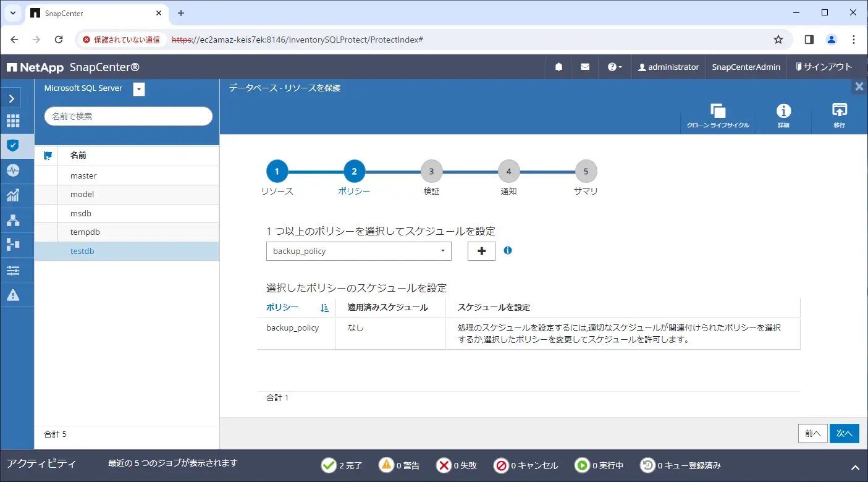Open the Dashboard grid icon
868x482 pixels.
point(13,121)
